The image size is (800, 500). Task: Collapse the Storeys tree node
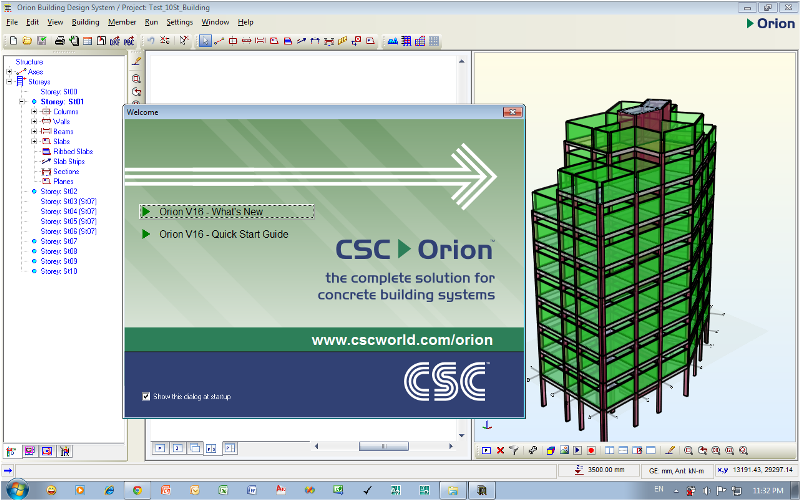pos(9,82)
